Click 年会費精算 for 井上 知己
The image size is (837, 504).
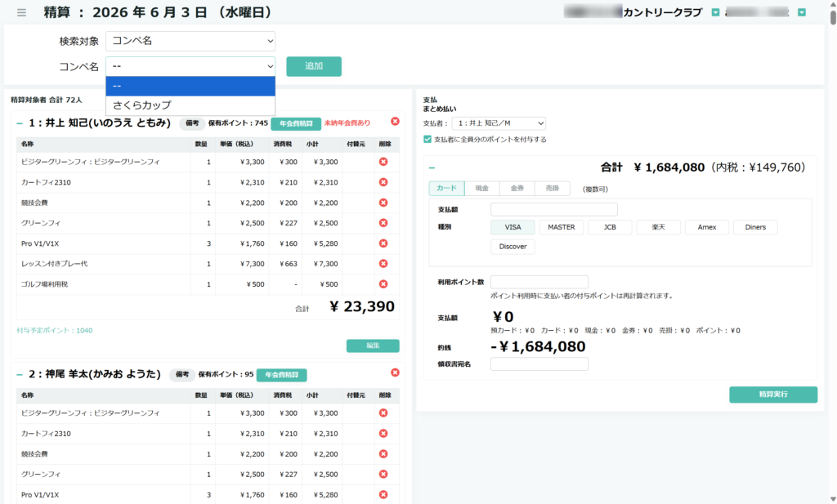click(x=296, y=123)
